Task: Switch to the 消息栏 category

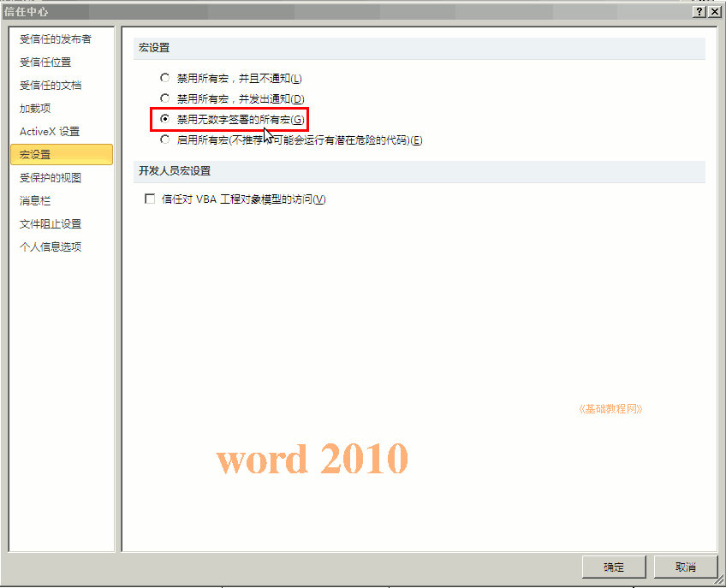Action: pyautogui.click(x=35, y=201)
